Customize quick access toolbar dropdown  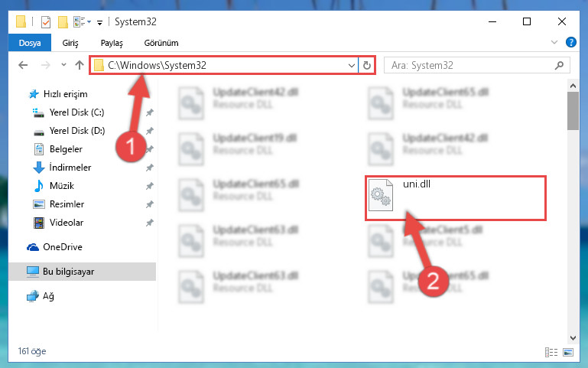point(99,22)
